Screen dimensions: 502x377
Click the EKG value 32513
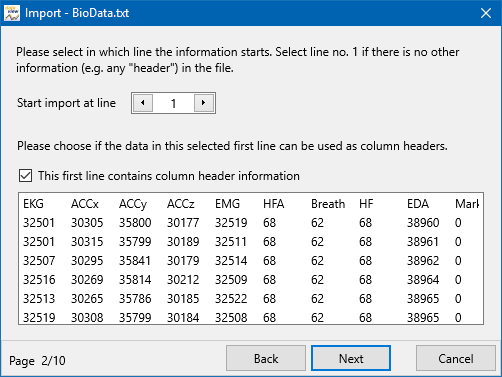[39, 298]
